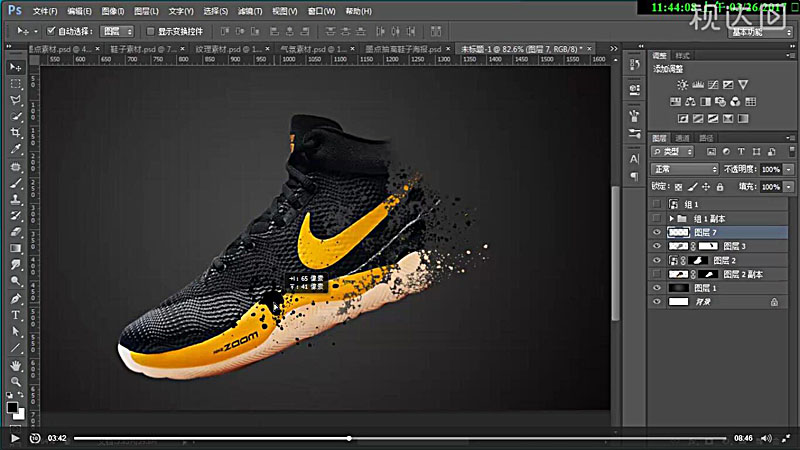Filter layers by type layers icon
The height and width of the screenshot is (450, 800).
[x=741, y=152]
